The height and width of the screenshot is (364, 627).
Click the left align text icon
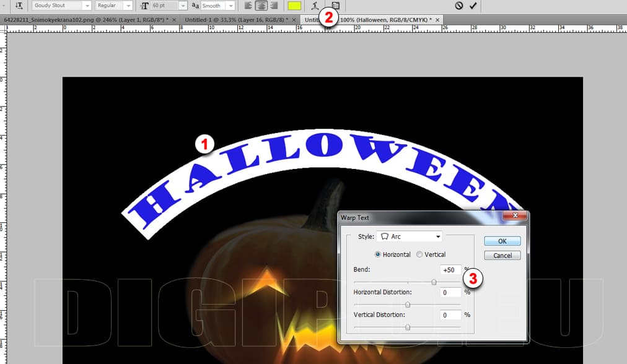(248, 6)
